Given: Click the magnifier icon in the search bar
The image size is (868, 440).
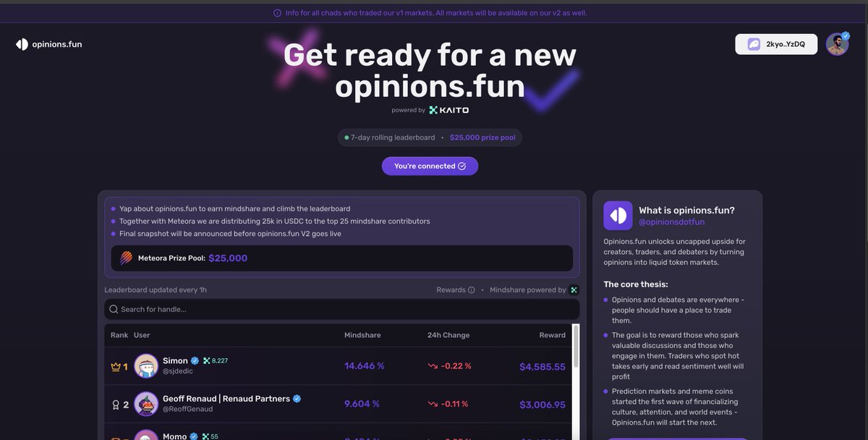Looking at the screenshot, I should pyautogui.click(x=114, y=309).
